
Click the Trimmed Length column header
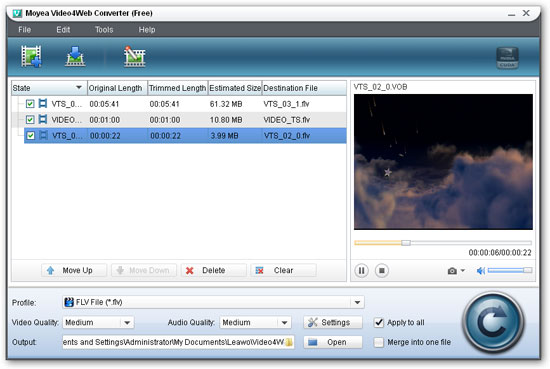(x=177, y=88)
